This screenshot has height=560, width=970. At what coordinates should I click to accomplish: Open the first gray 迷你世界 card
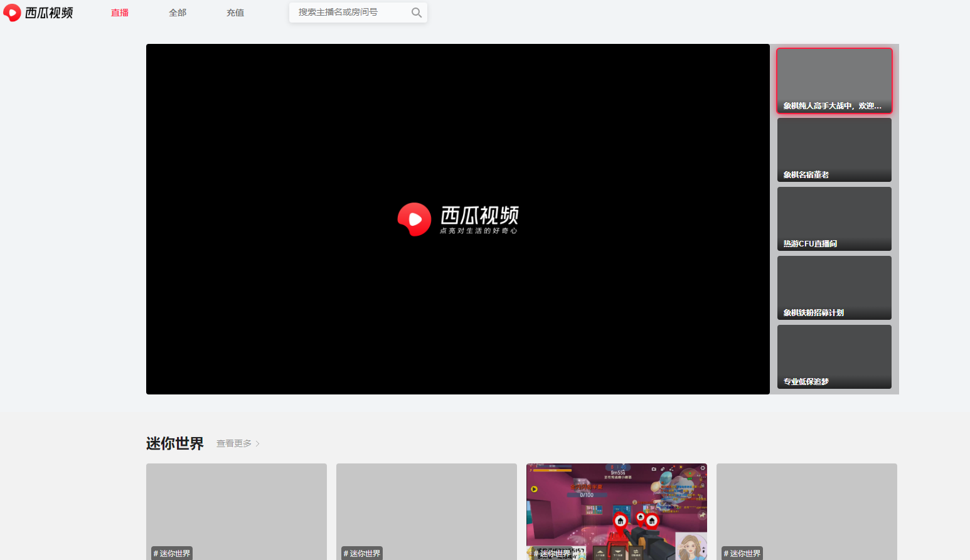coord(237,512)
